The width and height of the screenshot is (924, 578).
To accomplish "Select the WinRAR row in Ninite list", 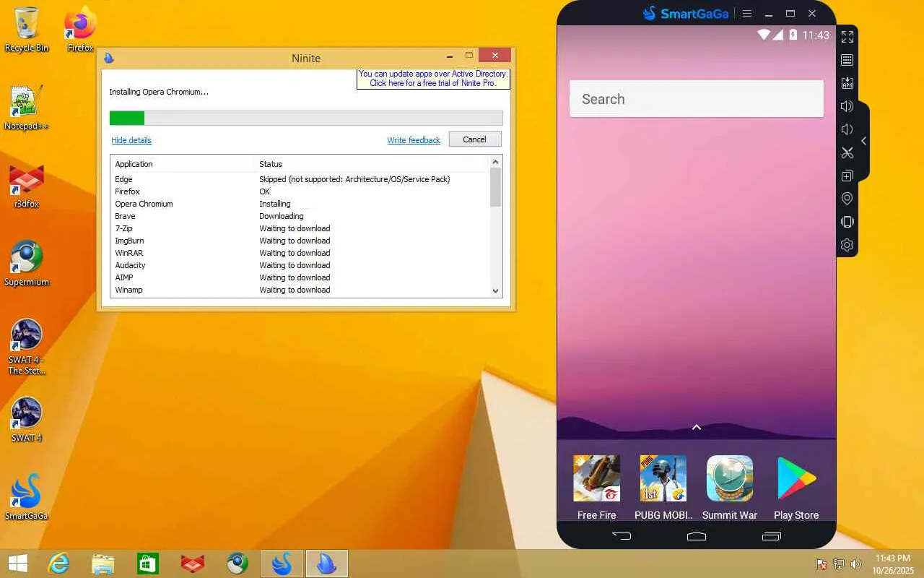I will pyautogui.click(x=300, y=253).
